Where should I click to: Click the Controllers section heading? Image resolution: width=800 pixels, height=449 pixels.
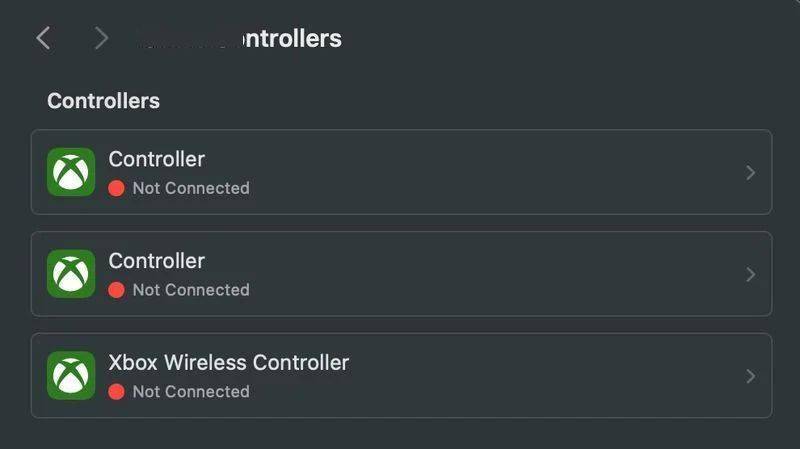click(104, 101)
